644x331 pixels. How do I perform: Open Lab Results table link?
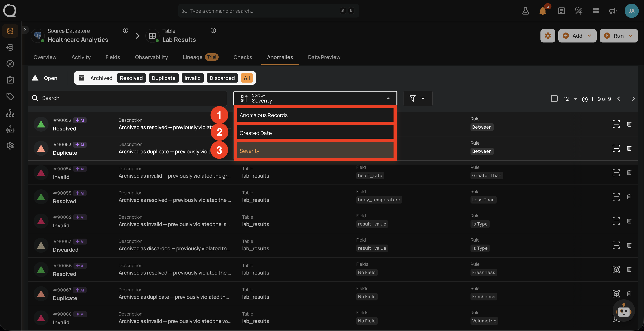pos(179,40)
